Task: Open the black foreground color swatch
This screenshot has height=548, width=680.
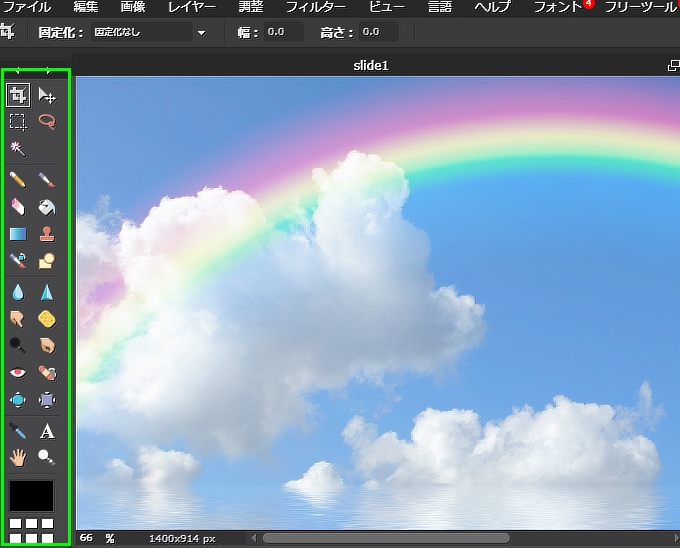Action: [32, 495]
